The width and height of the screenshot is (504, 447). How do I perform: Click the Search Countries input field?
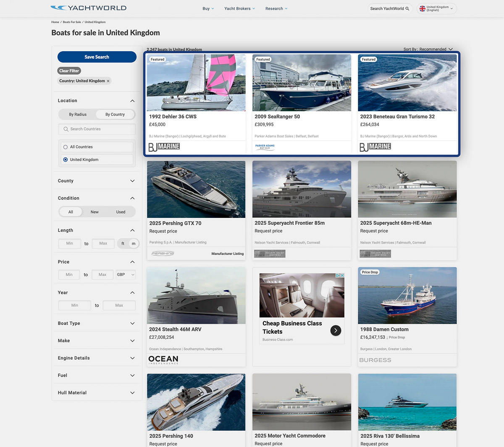pyautogui.click(x=97, y=129)
